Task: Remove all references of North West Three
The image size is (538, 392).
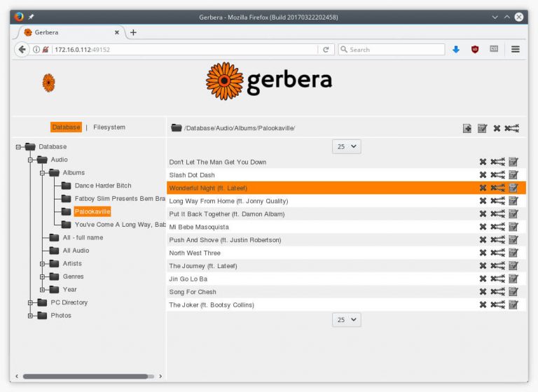Action: (497, 253)
